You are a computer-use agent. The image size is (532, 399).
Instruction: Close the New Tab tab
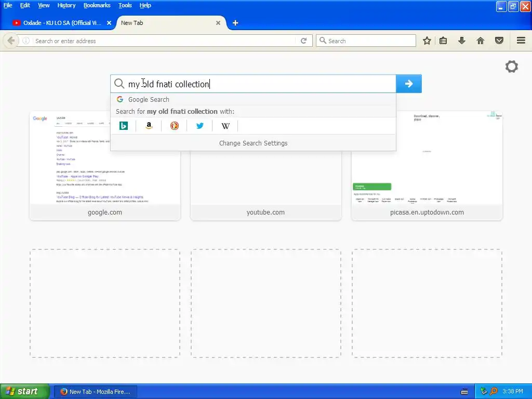[218, 23]
